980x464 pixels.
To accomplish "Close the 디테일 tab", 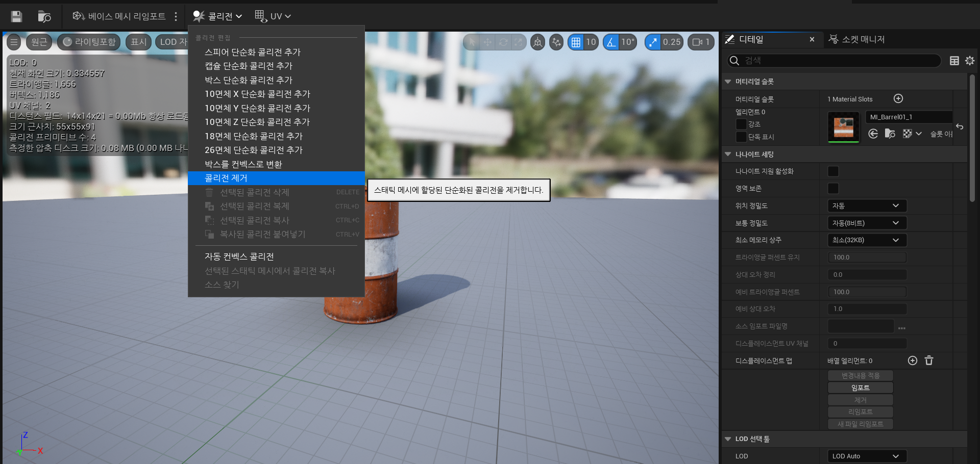I will [x=812, y=39].
